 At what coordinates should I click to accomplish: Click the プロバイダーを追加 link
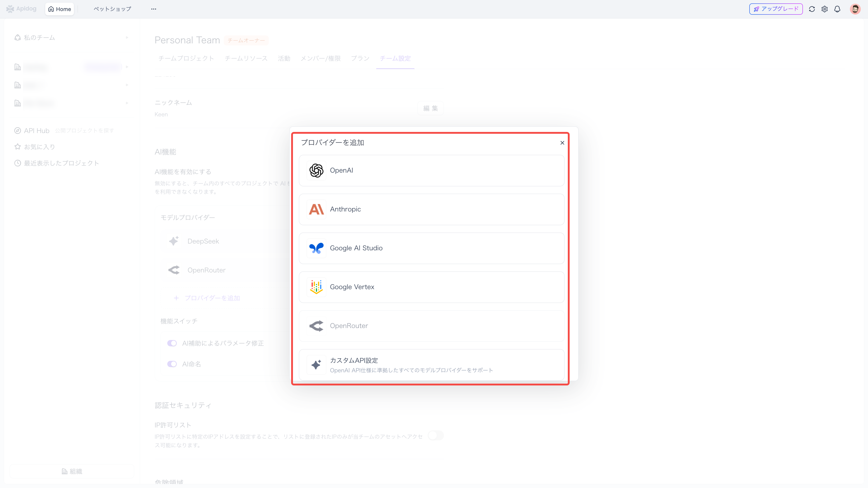click(212, 298)
